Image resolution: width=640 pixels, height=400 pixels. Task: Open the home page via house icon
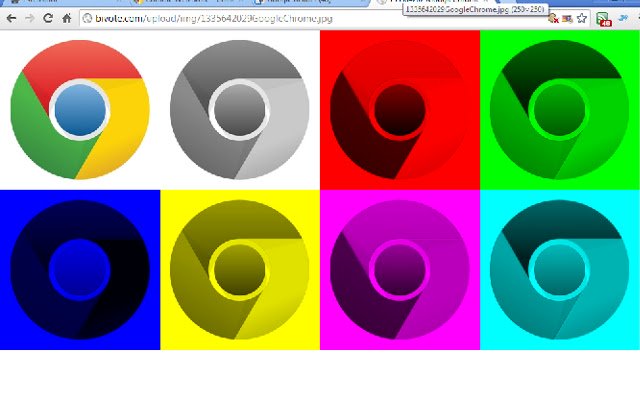[67, 18]
